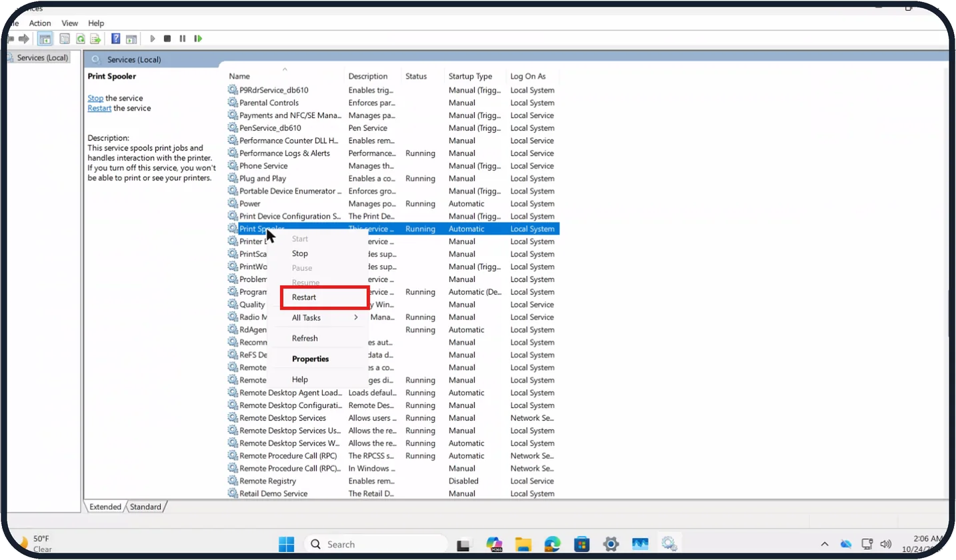Image resolution: width=956 pixels, height=560 pixels.
Task: Click the Restart the service link
Action: click(x=99, y=108)
